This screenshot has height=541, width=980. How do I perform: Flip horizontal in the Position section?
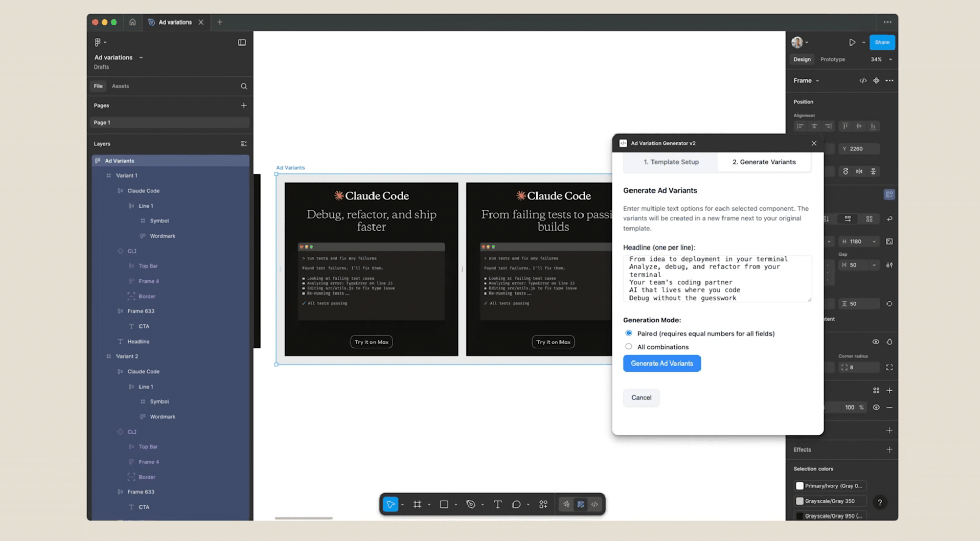point(859,171)
